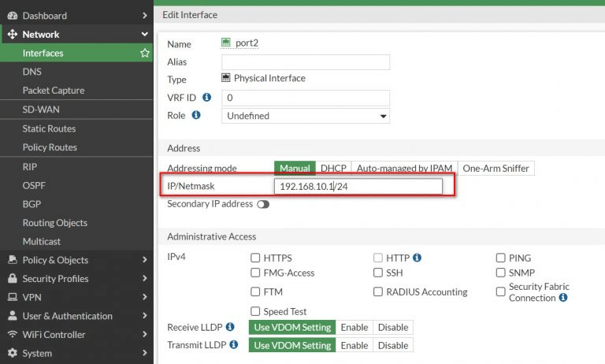Expand User & Authentication chevron
The height and width of the screenshot is (364, 605).
(145, 315)
